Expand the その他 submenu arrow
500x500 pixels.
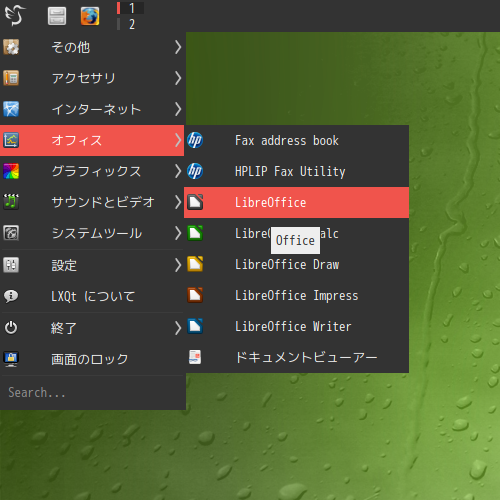178,47
